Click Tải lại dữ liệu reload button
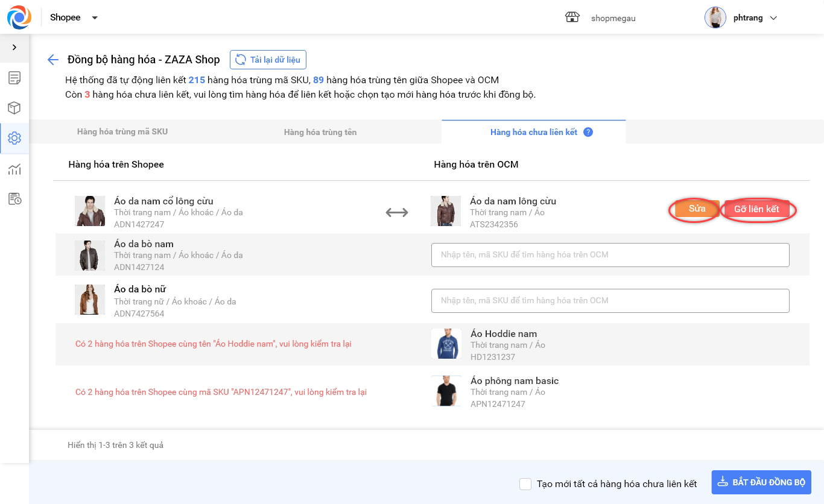The width and height of the screenshot is (824, 504). coord(268,60)
